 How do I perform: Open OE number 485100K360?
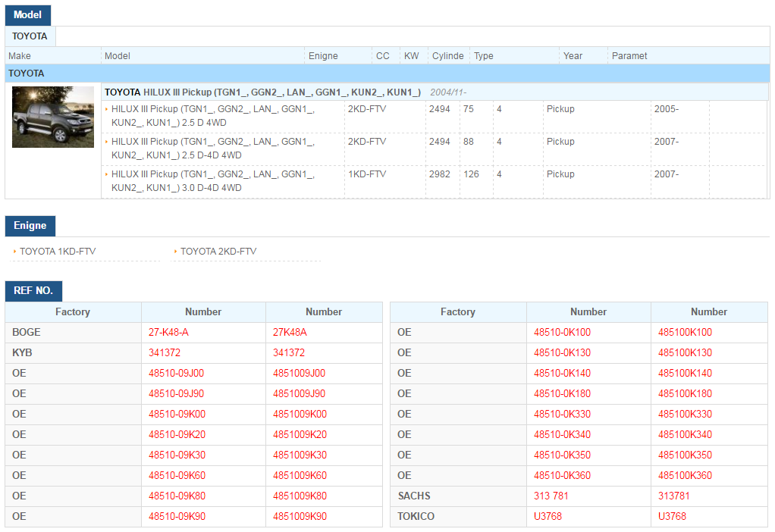pos(685,476)
